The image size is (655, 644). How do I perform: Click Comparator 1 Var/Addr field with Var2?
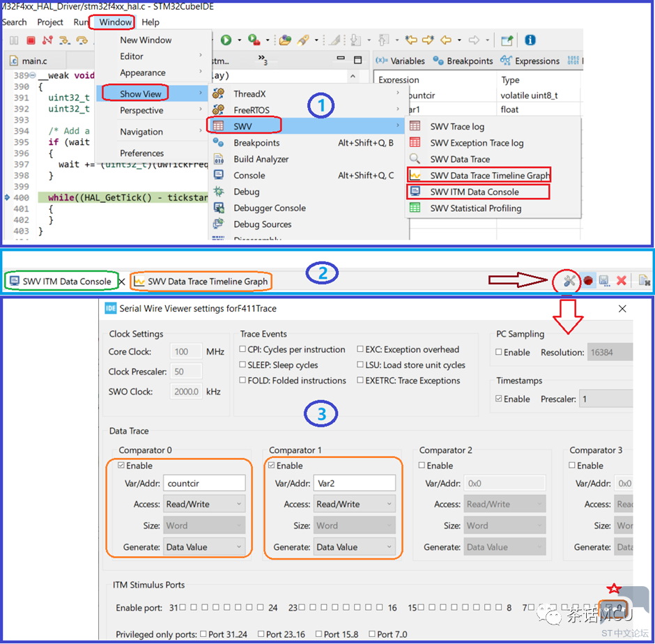(354, 483)
